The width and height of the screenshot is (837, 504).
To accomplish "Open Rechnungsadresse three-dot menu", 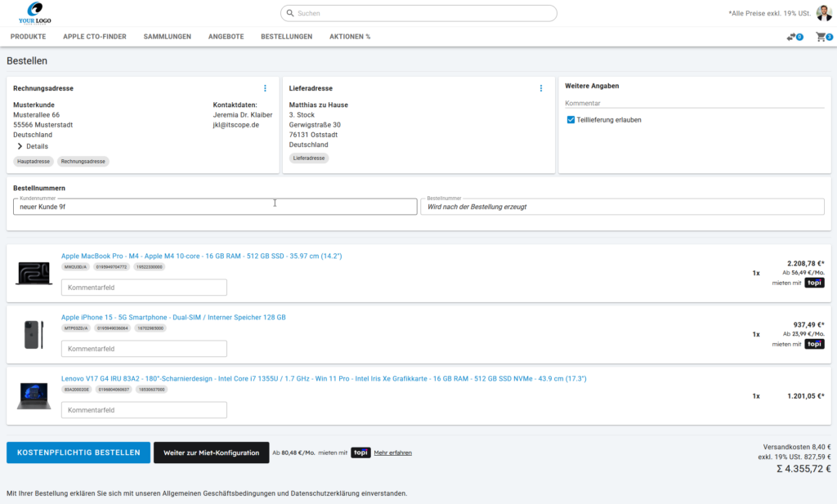I will click(266, 88).
